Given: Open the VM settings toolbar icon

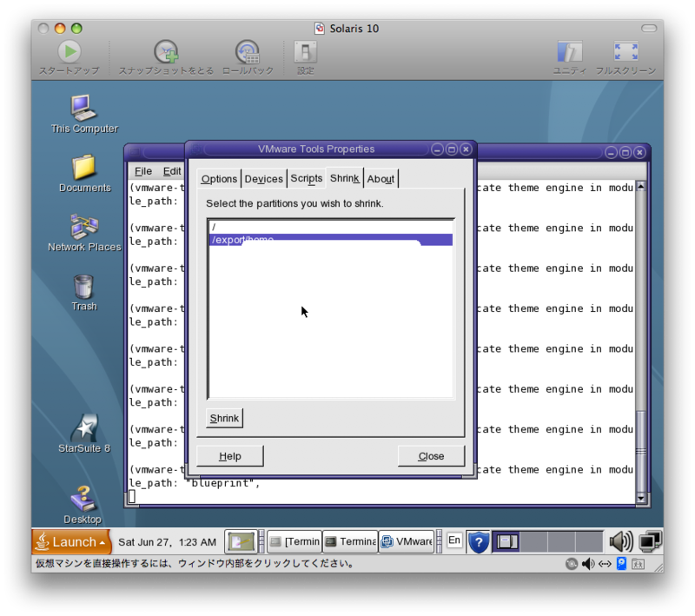Looking at the screenshot, I should click(x=306, y=52).
